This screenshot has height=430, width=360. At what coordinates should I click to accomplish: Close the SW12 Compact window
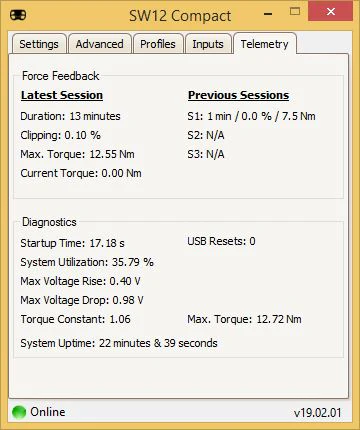(x=330, y=11)
